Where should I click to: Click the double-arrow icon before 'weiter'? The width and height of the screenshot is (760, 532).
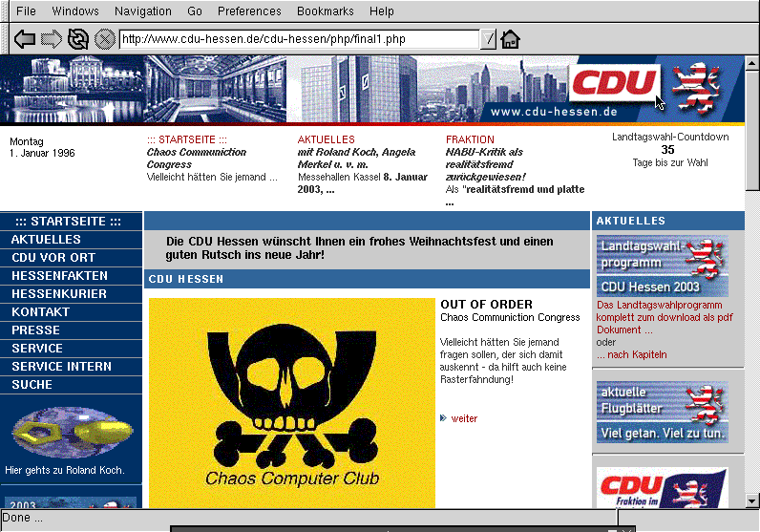tap(444, 418)
